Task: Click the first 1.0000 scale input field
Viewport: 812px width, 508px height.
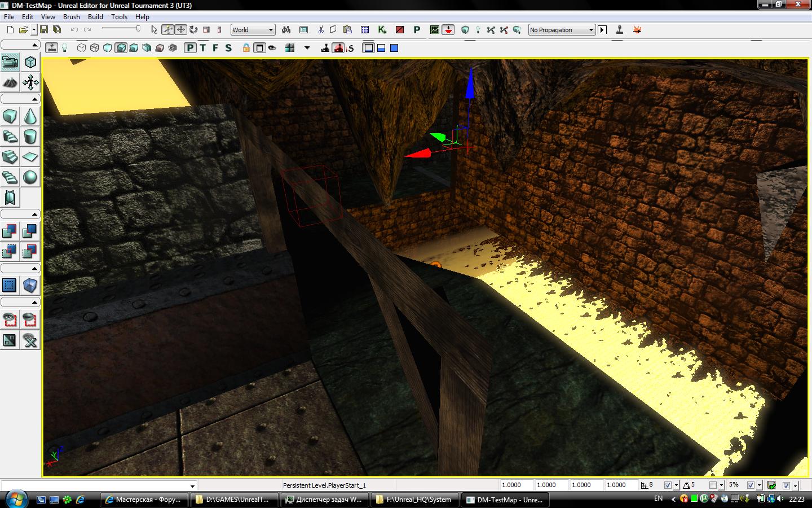Action: [x=516, y=485]
